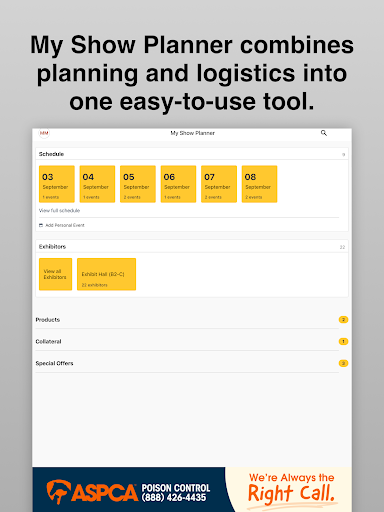The image size is (384, 512).
Task: Open the MM profile avatar
Action: pos(44,133)
